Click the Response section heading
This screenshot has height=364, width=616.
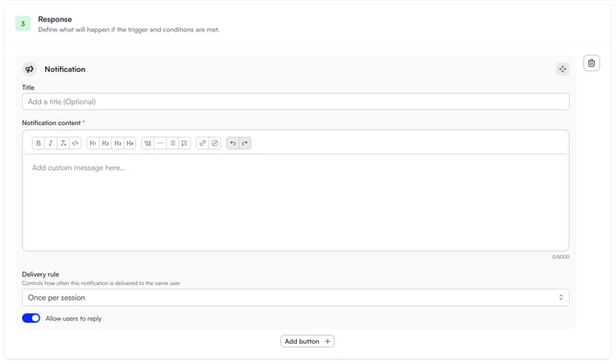pos(54,19)
